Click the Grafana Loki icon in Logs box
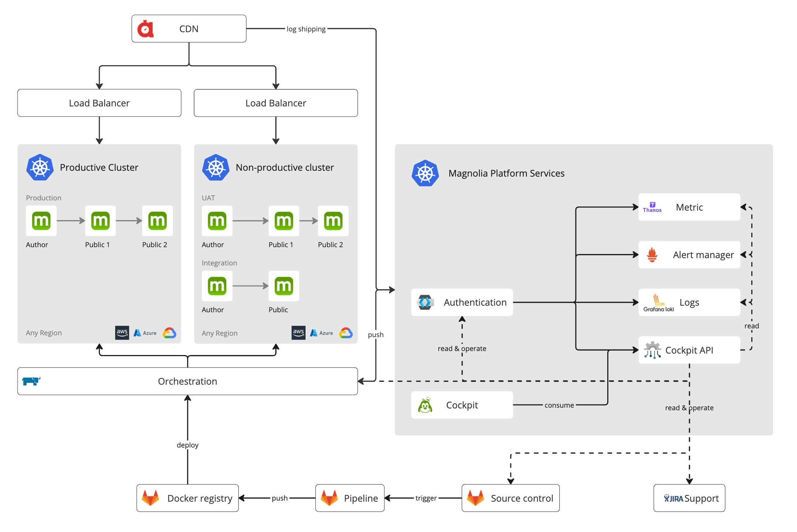The height and width of the screenshot is (532, 797). click(658, 303)
